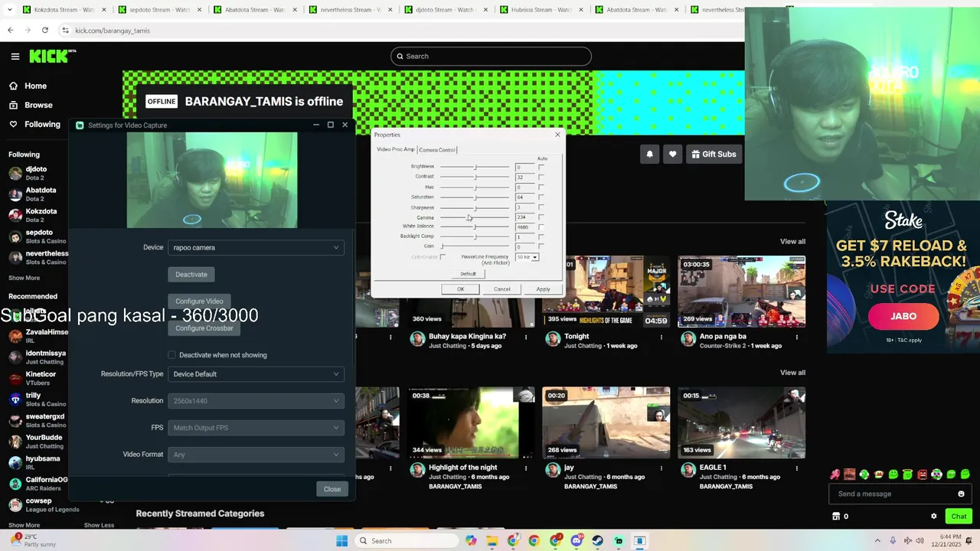Reload the browser page

tap(45, 30)
